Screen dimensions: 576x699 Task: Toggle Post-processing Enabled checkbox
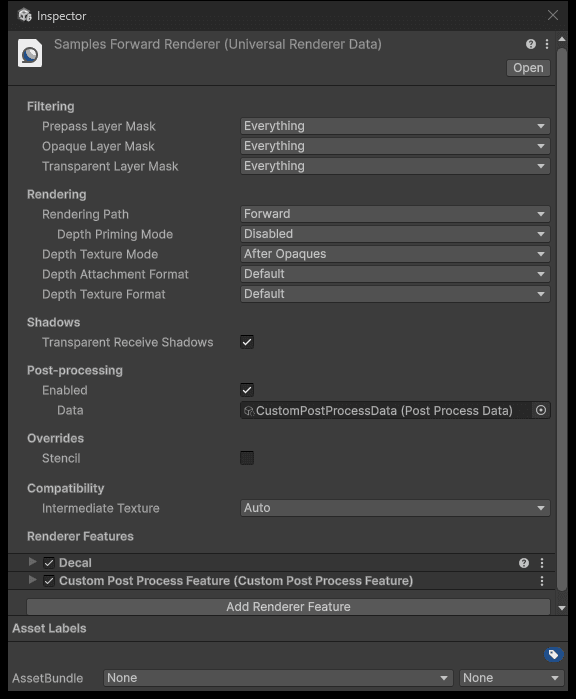[x=247, y=390]
